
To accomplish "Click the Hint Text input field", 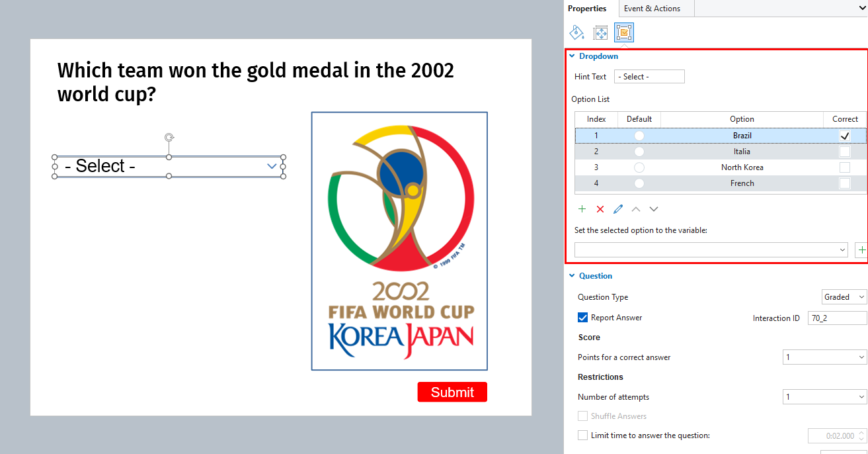I will [x=649, y=77].
